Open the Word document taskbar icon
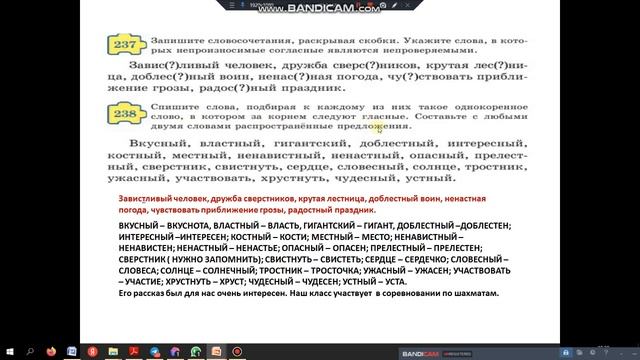Viewport: 640px width, 360px height. [72, 351]
